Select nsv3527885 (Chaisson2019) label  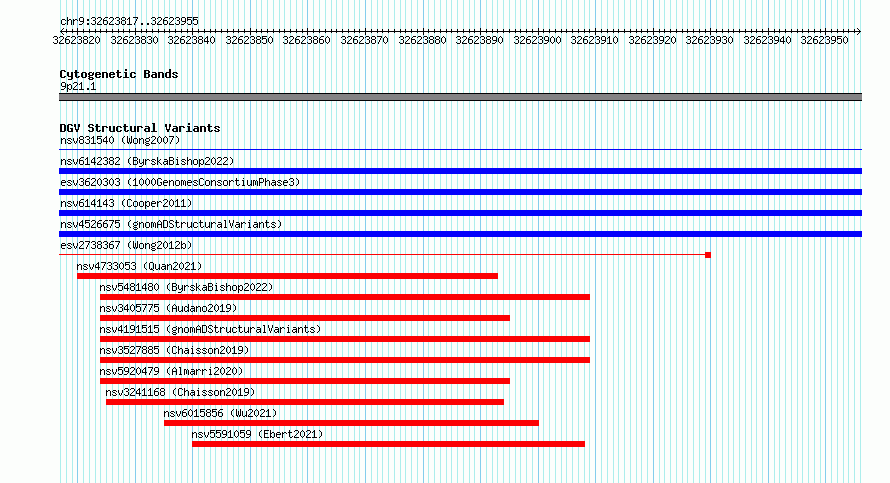(x=174, y=350)
